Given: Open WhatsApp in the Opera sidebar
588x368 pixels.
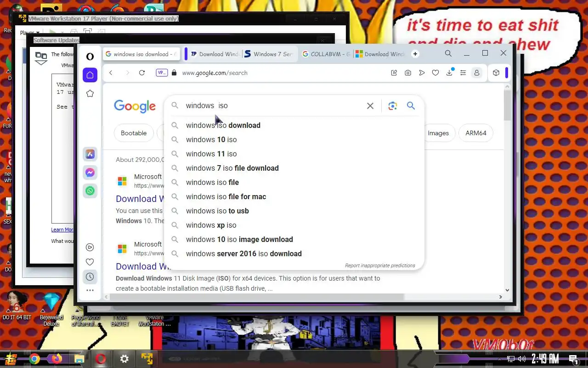Looking at the screenshot, I should pyautogui.click(x=90, y=190).
